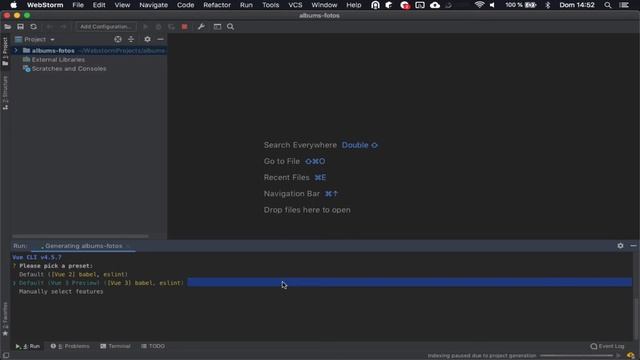
Task: Open Project panel gear options
Action: pyautogui.click(x=147, y=39)
